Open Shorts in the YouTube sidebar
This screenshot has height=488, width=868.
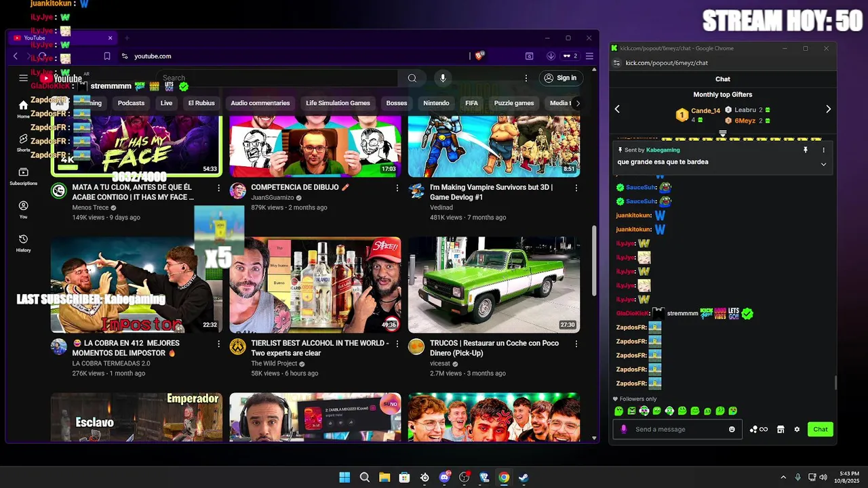(24, 142)
